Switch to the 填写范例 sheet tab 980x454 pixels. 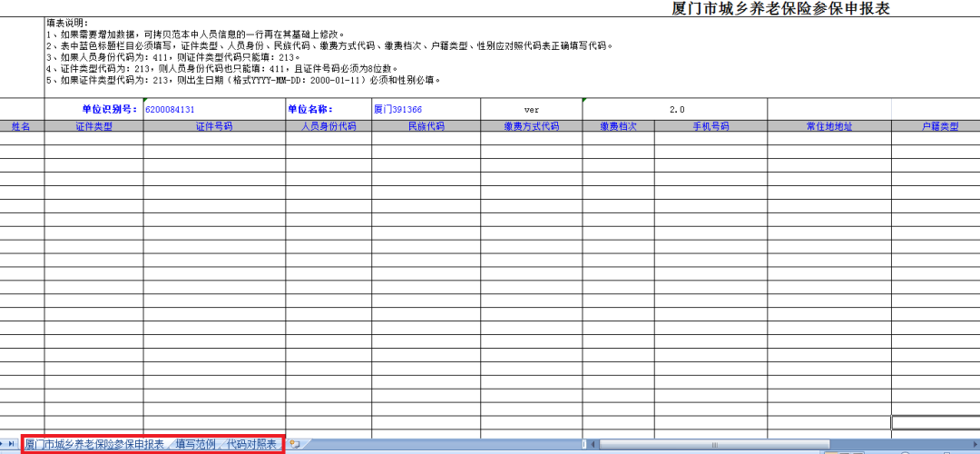[x=195, y=444]
